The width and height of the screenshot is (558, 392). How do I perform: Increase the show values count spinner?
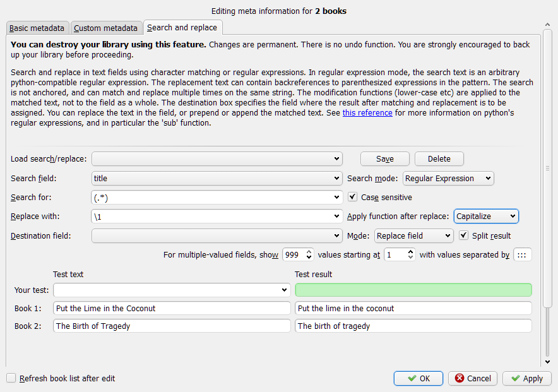[309, 252]
